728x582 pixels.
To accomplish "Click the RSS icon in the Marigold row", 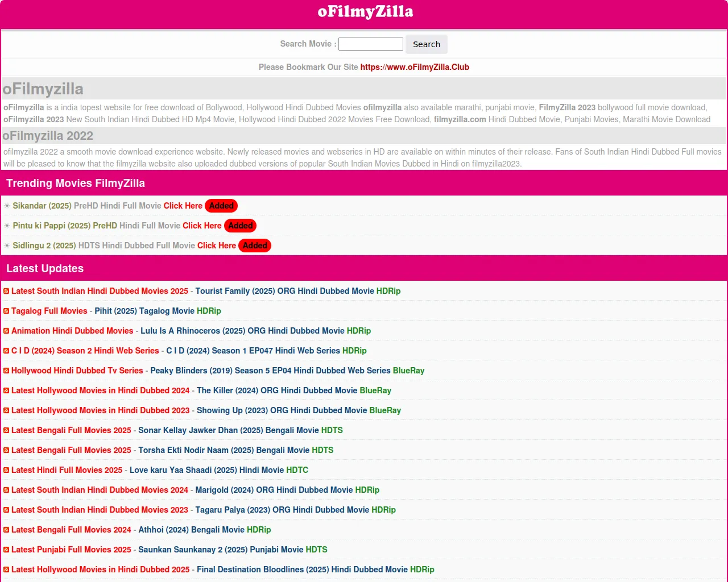I will tap(6, 490).
